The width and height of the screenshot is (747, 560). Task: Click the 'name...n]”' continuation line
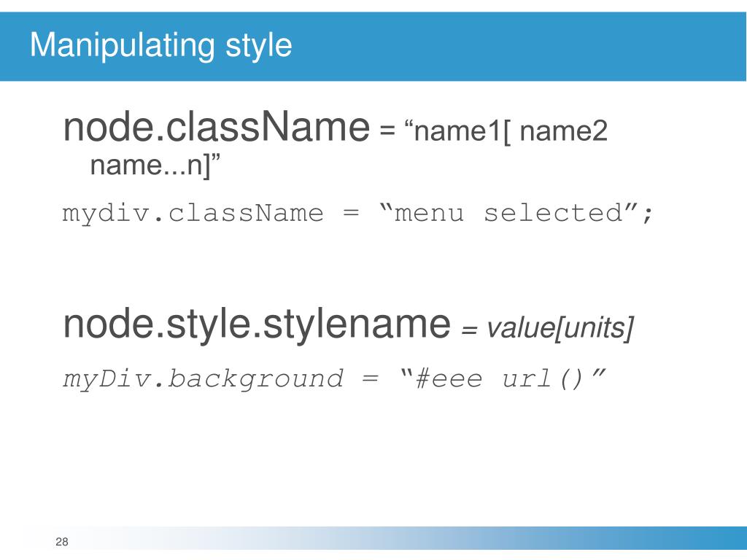coord(155,165)
